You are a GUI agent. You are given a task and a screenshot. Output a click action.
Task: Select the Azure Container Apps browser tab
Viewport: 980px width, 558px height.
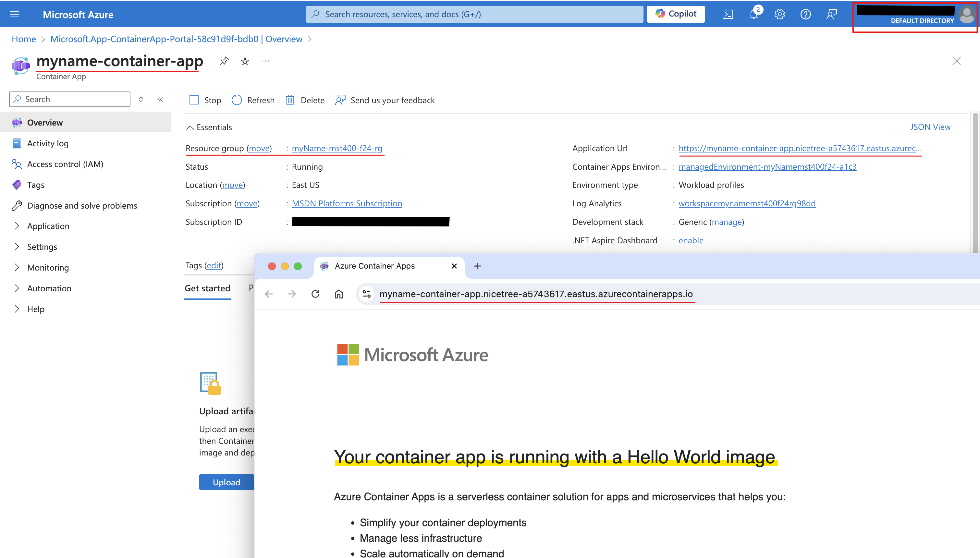click(389, 266)
